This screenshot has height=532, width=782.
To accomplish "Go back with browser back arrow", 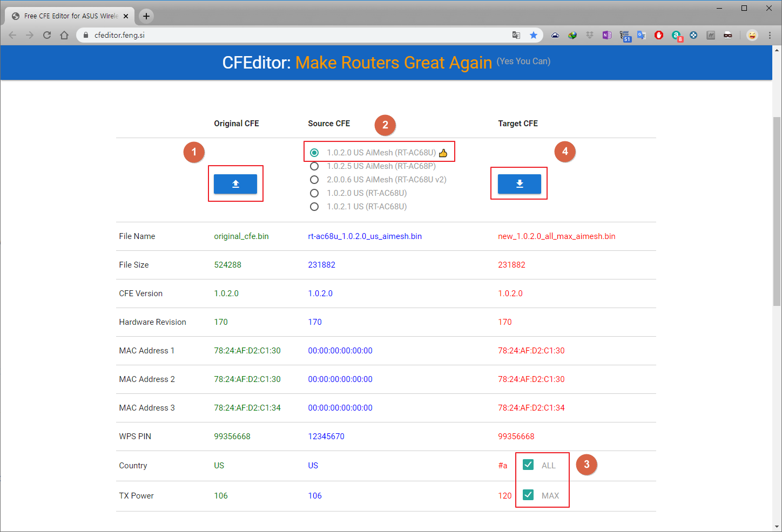I will coord(12,35).
